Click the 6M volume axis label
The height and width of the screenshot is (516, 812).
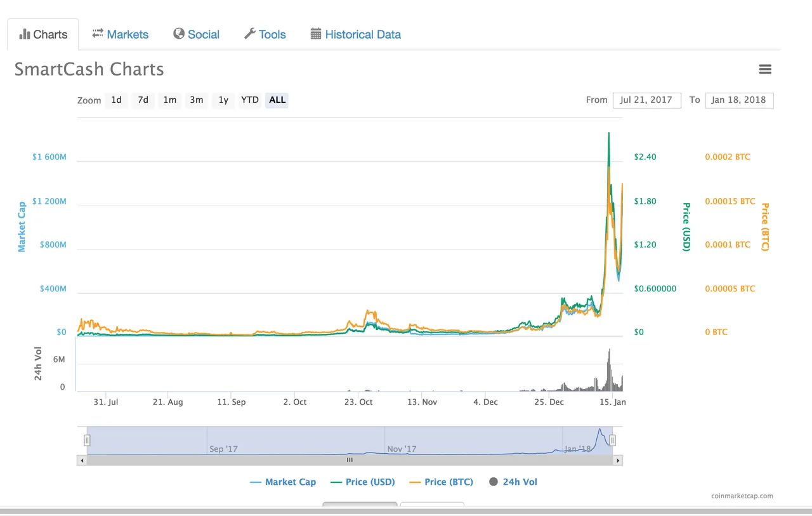(59, 359)
